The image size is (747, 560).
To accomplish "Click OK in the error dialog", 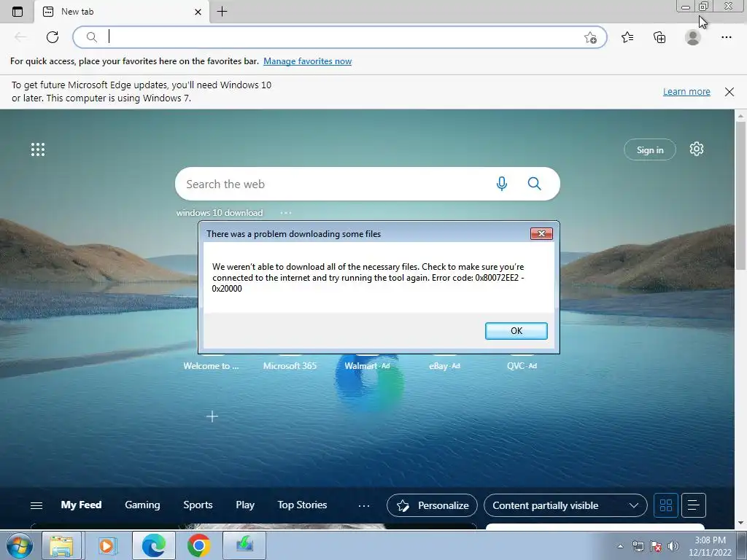I will [516, 331].
